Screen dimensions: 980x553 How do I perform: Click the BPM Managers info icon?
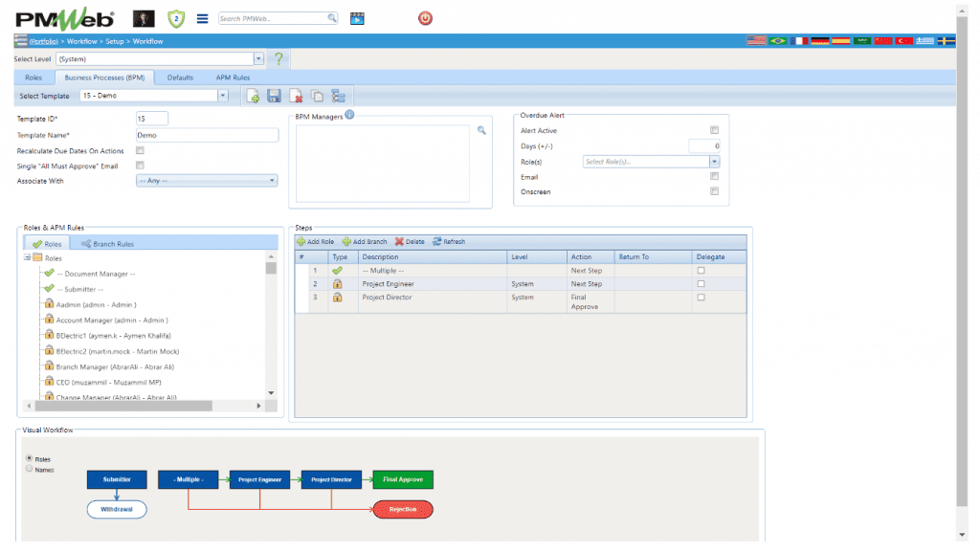(350, 115)
